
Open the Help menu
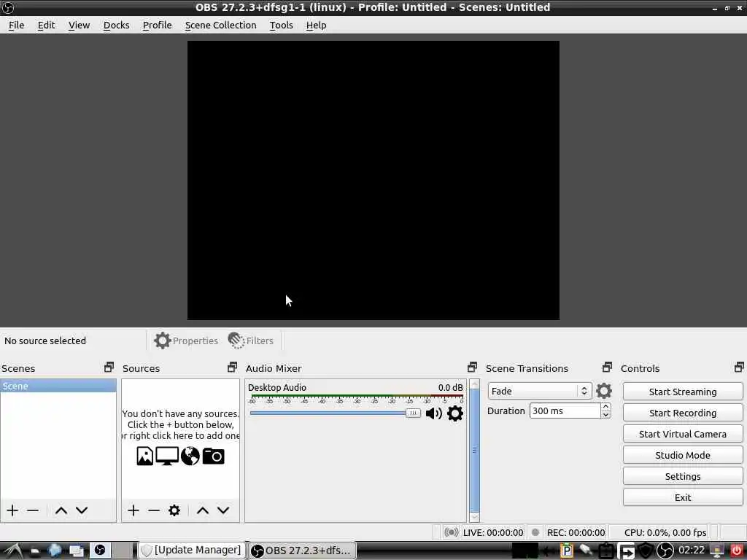[317, 26]
